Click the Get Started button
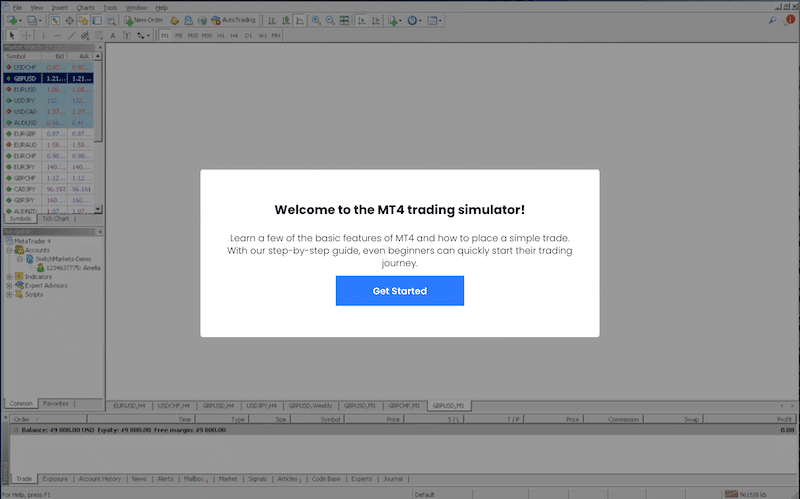Screen dimensions: 800x499 click(x=399, y=291)
